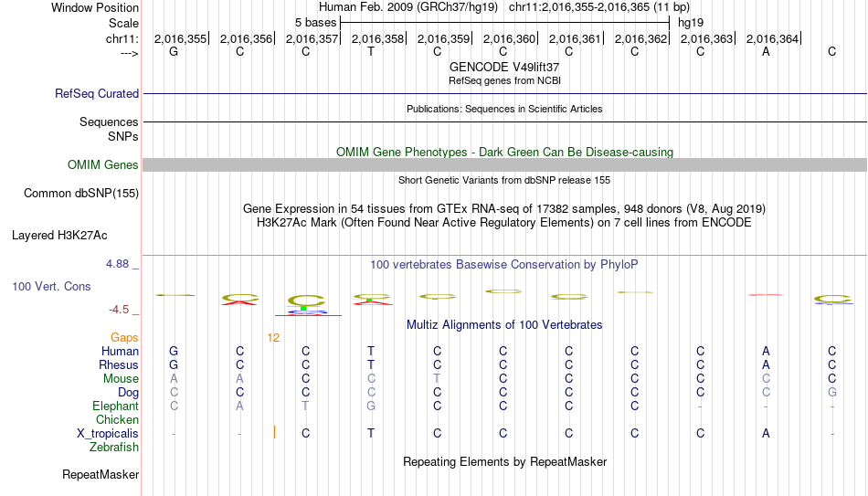Click the RefSeq Curated track line
This screenshot has height=496, width=868.
click(x=505, y=93)
